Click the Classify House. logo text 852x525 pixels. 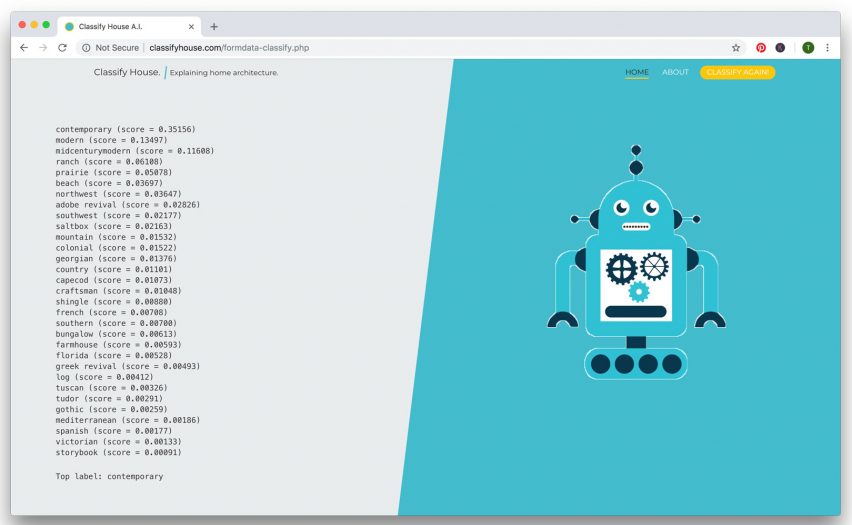(x=127, y=72)
